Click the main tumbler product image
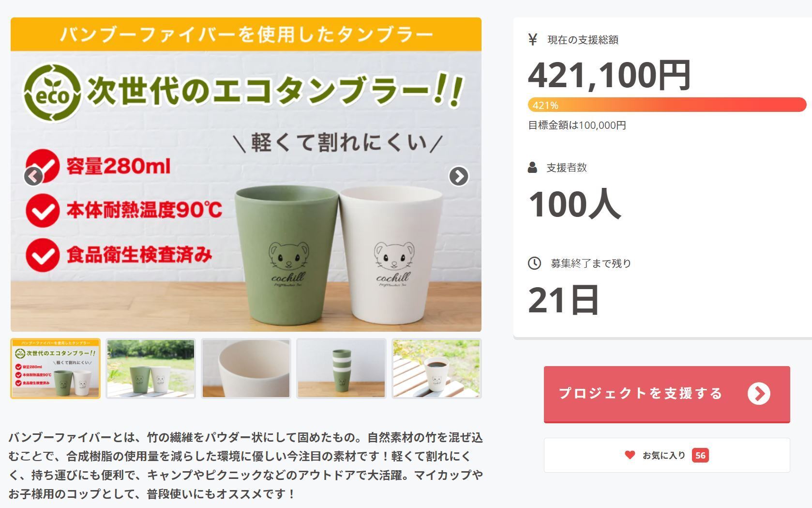 (246, 174)
